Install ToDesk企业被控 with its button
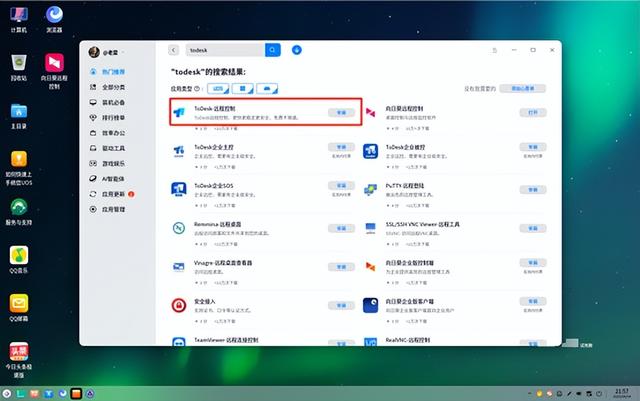Screen dimensions: 640x401 pos(533,147)
